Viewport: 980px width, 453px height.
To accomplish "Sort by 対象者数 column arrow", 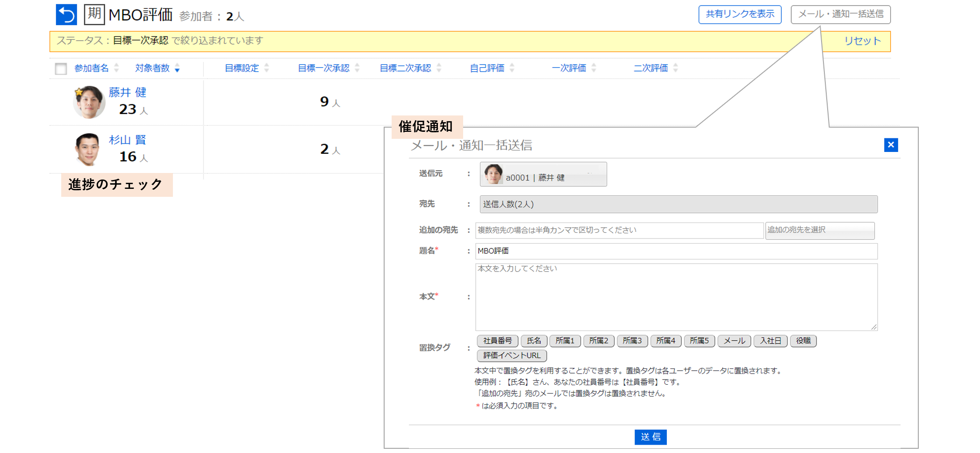I will [x=177, y=69].
